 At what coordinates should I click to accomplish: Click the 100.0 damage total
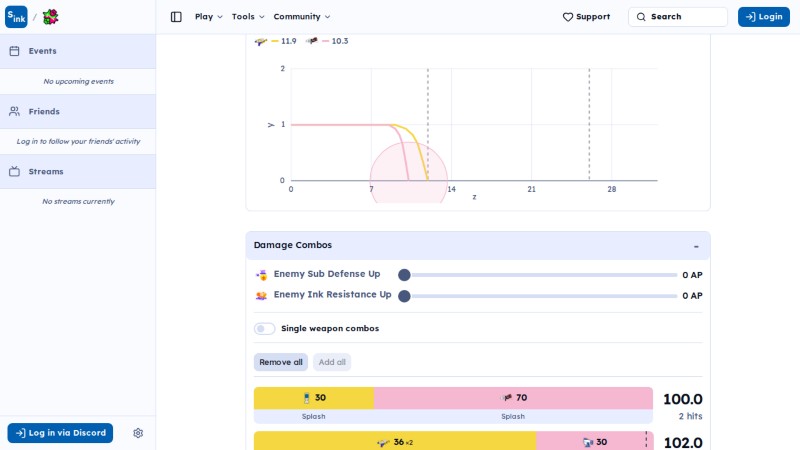[683, 399]
